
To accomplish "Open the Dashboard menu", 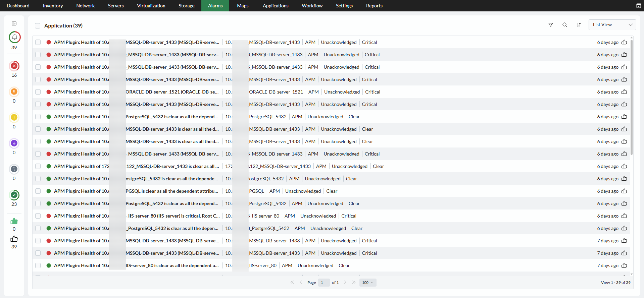I will click(x=18, y=6).
